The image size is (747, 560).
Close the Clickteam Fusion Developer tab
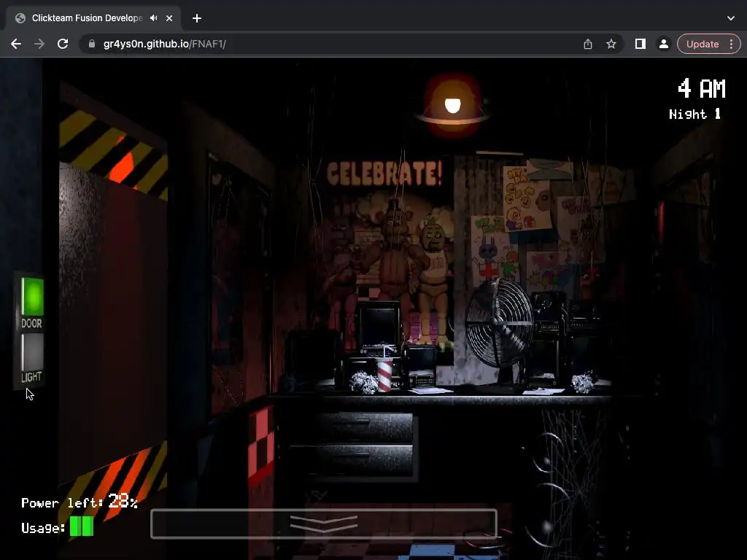click(x=169, y=18)
